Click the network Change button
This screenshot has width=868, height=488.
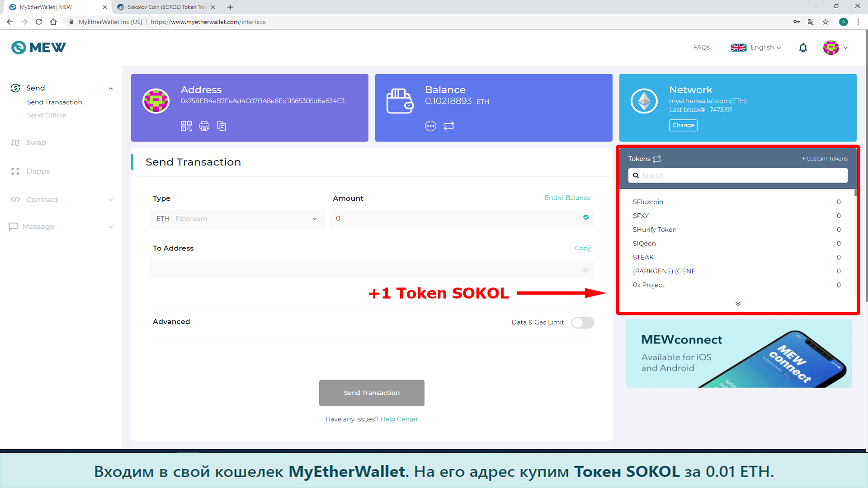coord(683,125)
